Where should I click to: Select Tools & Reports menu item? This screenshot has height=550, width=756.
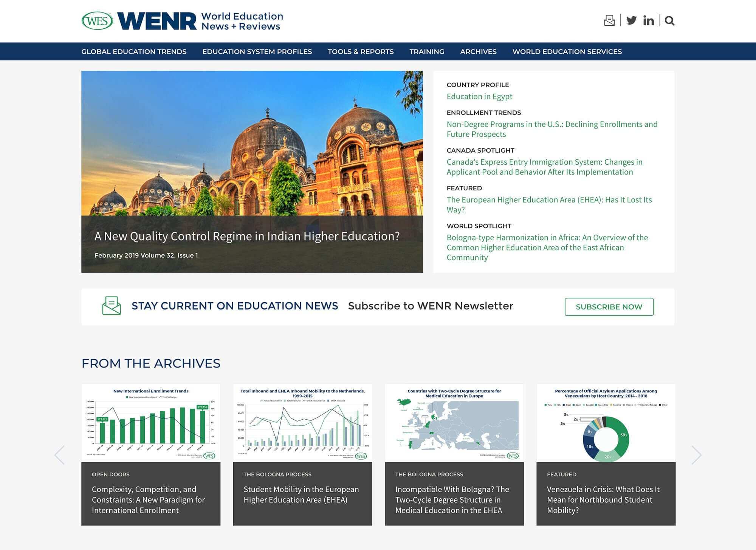361,52
